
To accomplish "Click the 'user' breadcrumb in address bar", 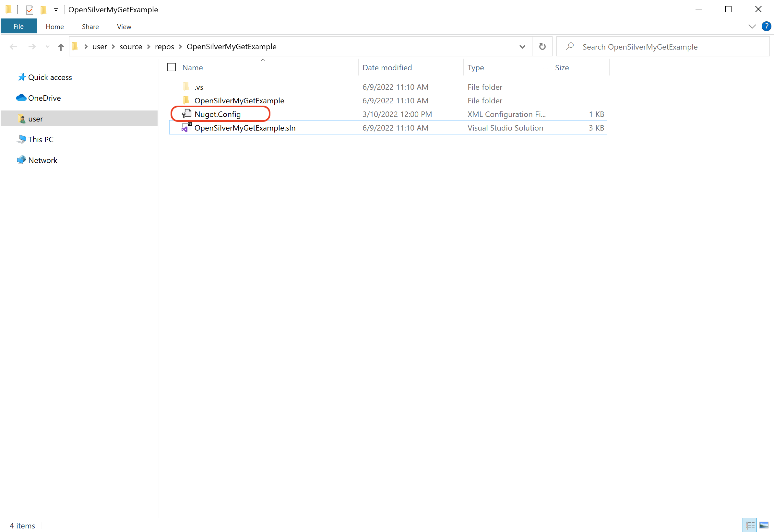I will (100, 47).
